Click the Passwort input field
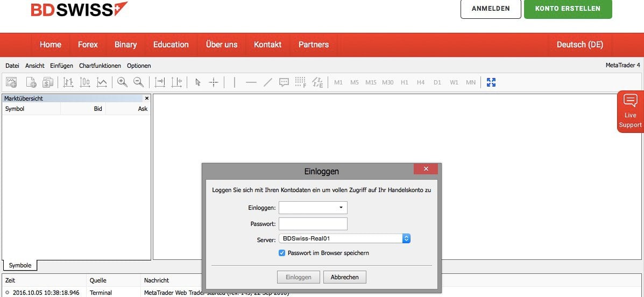This screenshot has width=644, height=297. coord(313,224)
